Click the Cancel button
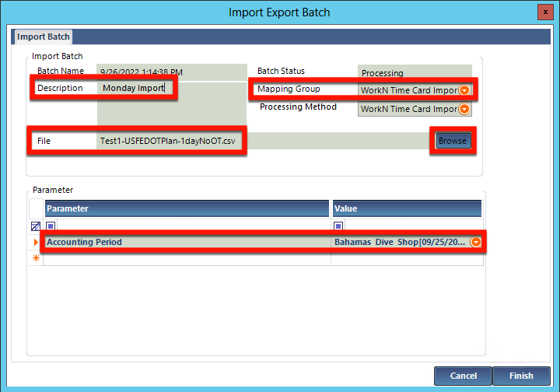560x392 pixels. [x=464, y=376]
